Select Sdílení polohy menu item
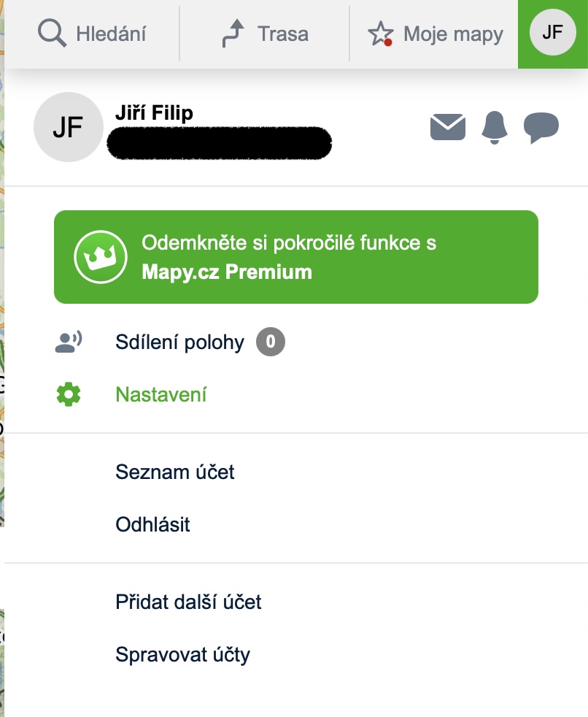Screen dimensions: 588x717 179,342
